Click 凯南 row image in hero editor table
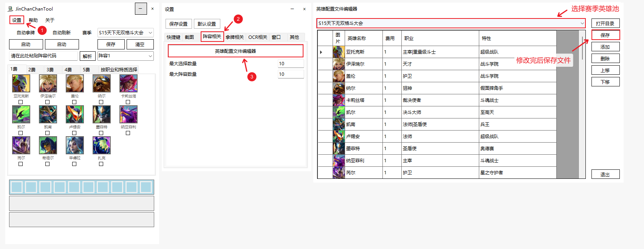Image resolution: width=644 pixels, height=249 pixels. point(339,124)
